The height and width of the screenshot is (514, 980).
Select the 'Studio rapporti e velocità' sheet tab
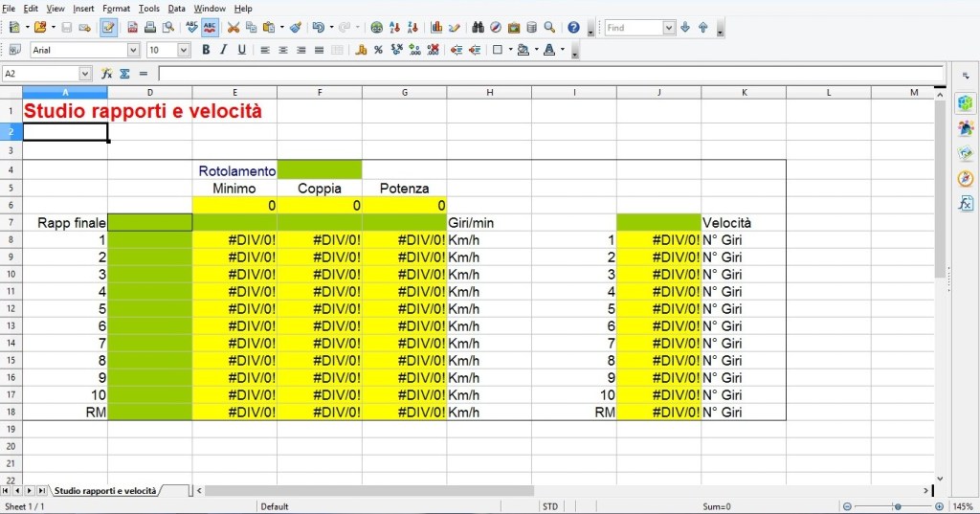105,490
